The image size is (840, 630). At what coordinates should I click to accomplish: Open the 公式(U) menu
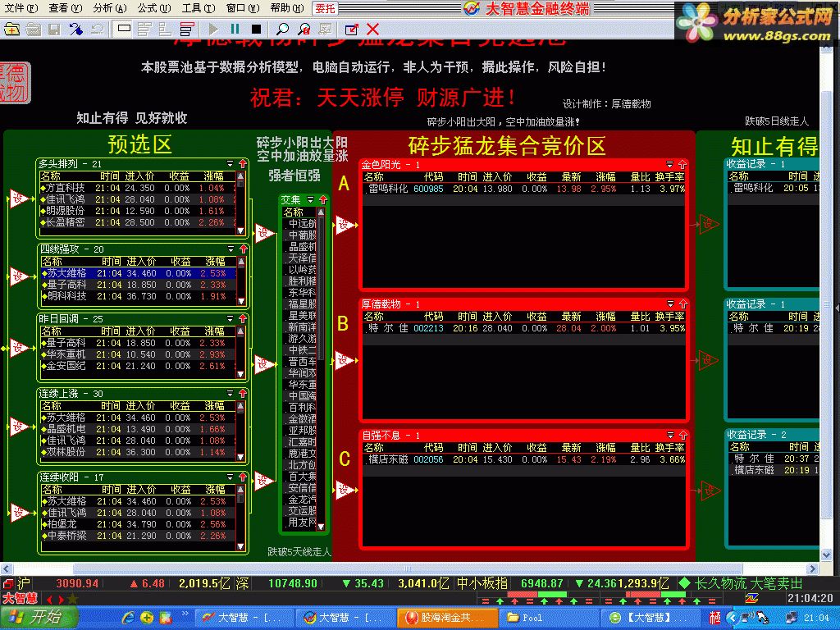coord(153,7)
